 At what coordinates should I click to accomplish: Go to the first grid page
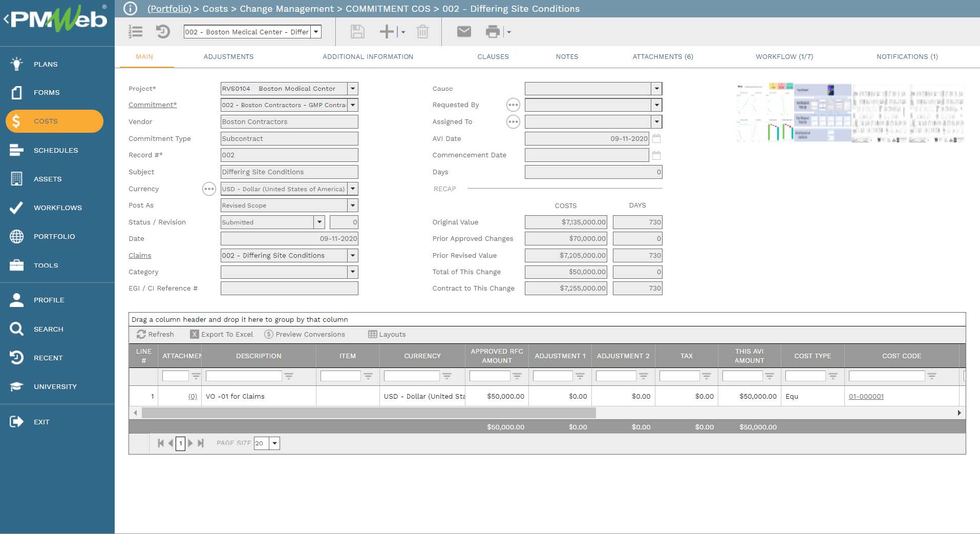(x=161, y=443)
